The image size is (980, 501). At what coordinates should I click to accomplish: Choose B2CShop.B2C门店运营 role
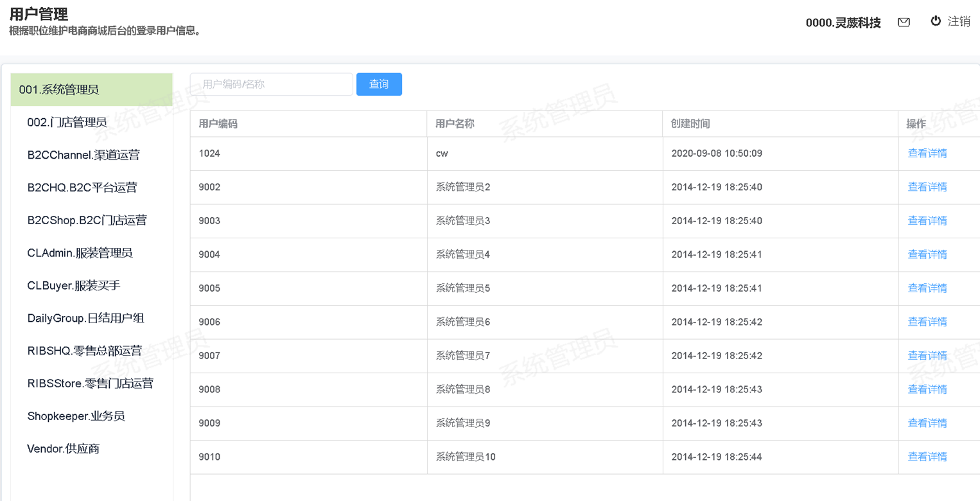click(x=87, y=220)
